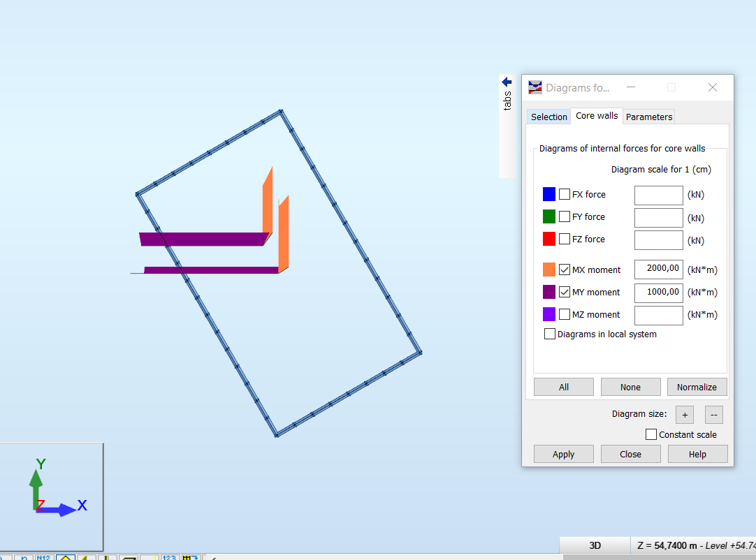Click the blue FX force color icon
Image resolution: width=756 pixels, height=560 pixels.
click(549, 194)
